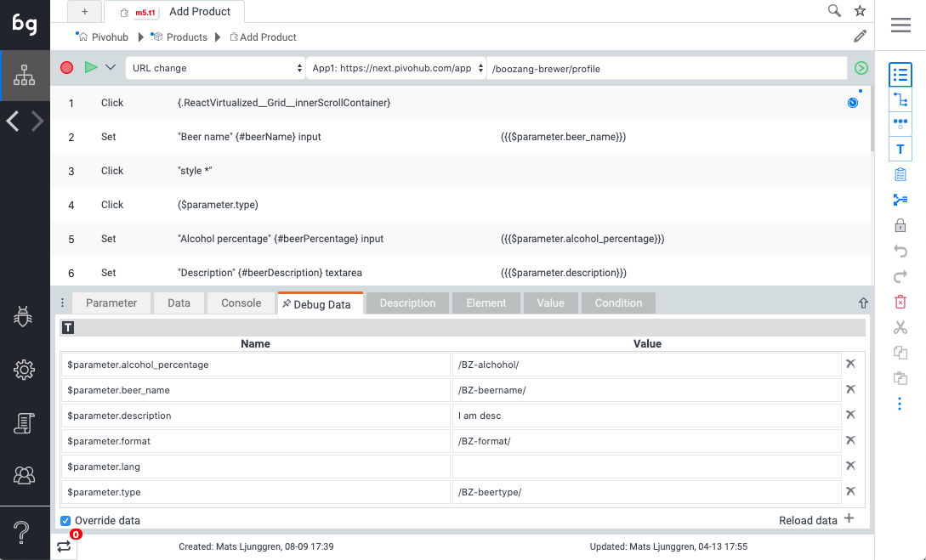This screenshot has height=560, width=926.
Task: Toggle the blue breakpoint circle on step 1
Action: click(852, 102)
